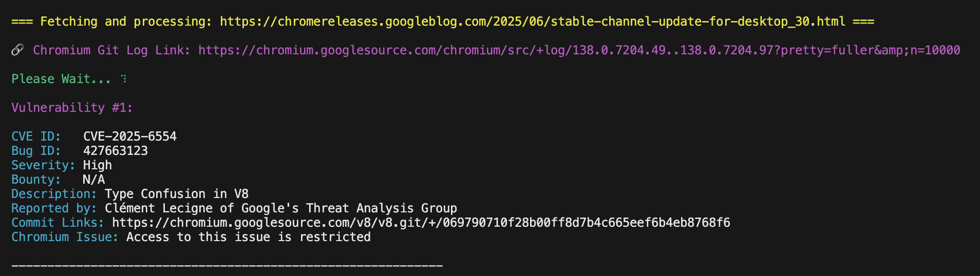Click the Severity value High

(98, 165)
